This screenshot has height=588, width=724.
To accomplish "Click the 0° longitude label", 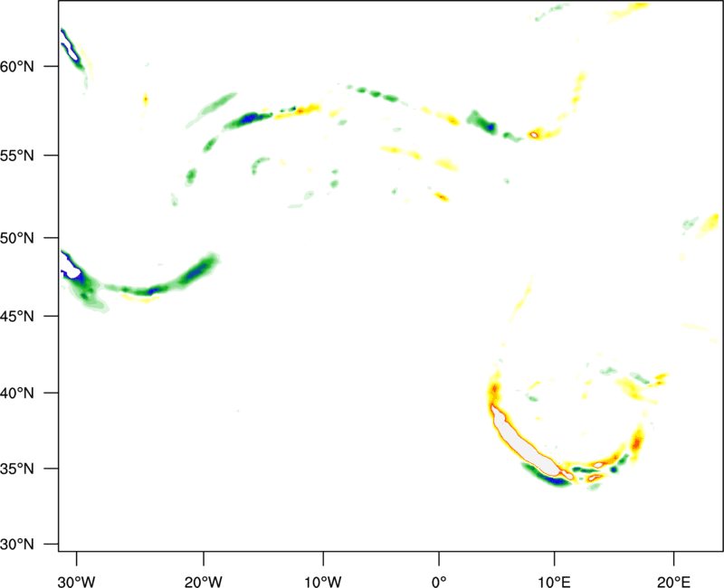I will (439, 582).
